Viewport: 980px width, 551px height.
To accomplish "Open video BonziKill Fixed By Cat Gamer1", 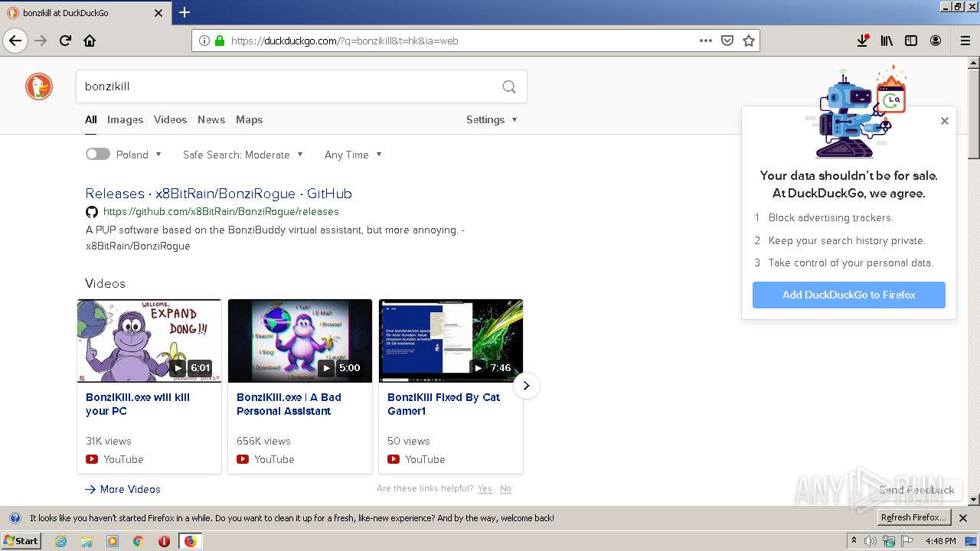I will pyautogui.click(x=443, y=404).
